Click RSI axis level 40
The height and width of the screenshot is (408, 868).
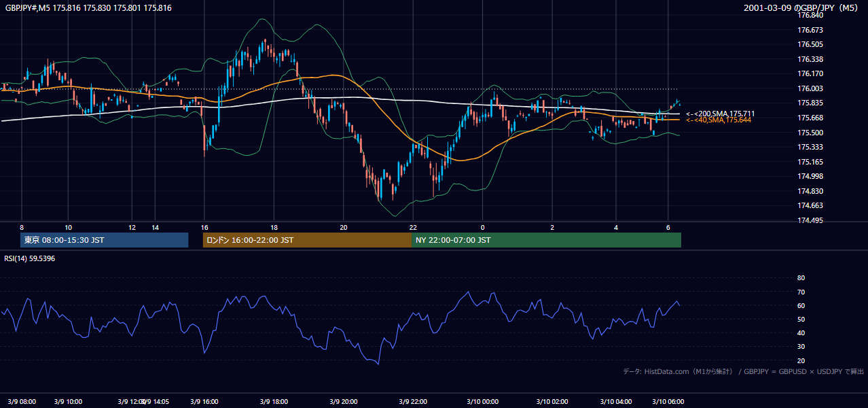tap(801, 333)
